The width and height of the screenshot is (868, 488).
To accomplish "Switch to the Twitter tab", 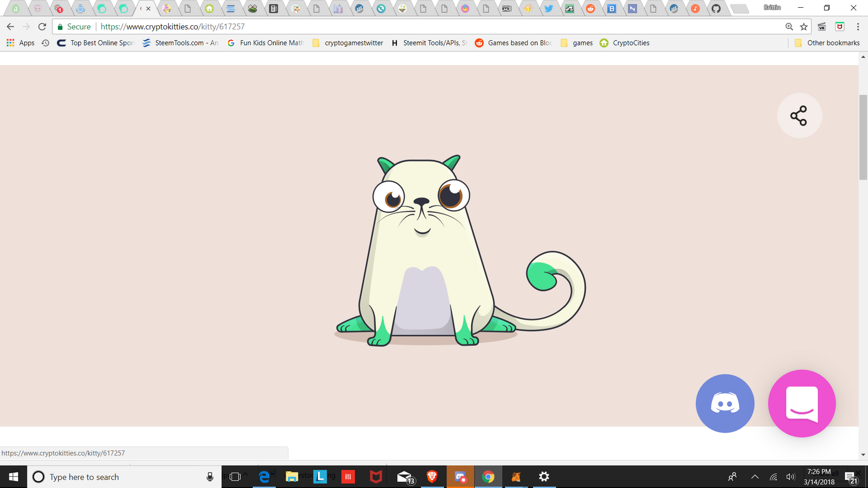I will coord(548,8).
